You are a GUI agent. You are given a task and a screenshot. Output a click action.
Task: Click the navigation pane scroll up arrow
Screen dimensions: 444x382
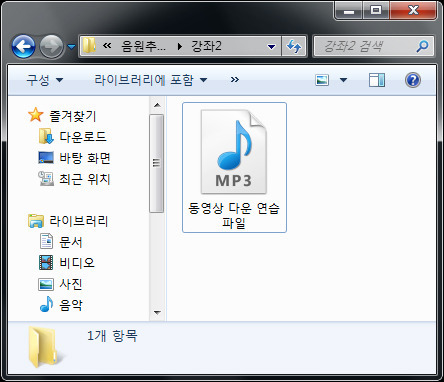(x=157, y=105)
